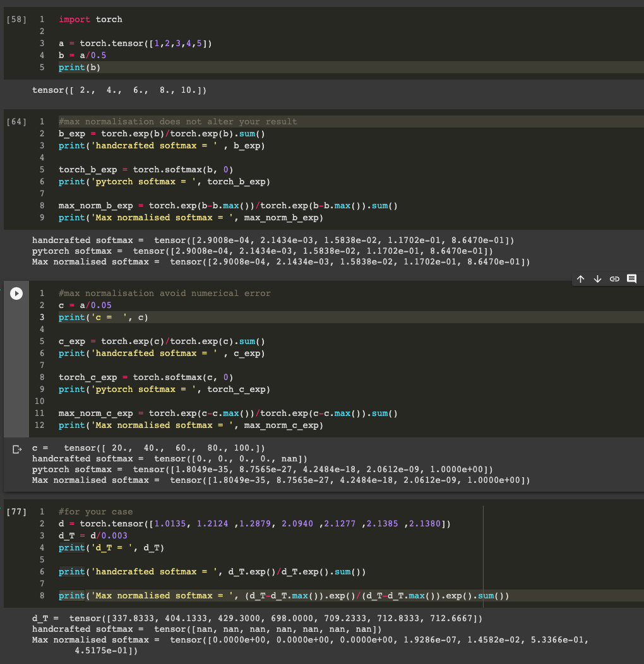Move the selected cell down
The image size is (644, 664).
tap(597, 279)
